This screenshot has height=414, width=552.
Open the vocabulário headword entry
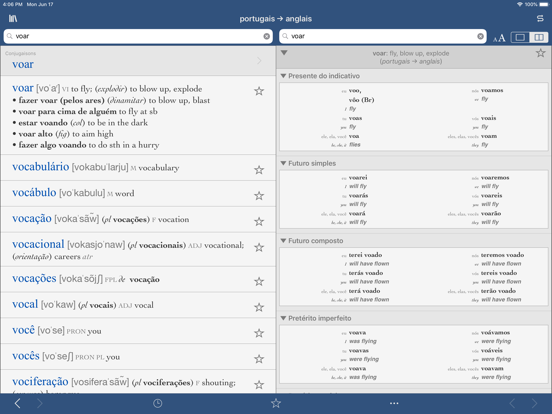pyautogui.click(x=40, y=167)
